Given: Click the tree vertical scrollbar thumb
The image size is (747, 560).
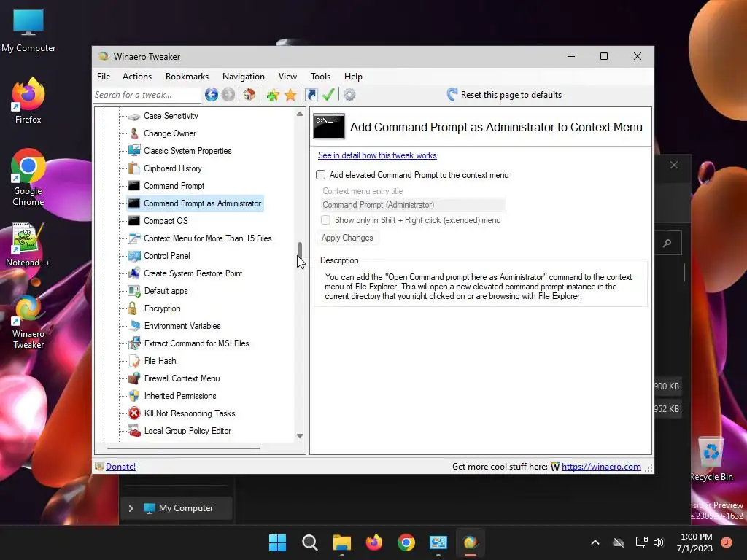Looking at the screenshot, I should pos(300,249).
